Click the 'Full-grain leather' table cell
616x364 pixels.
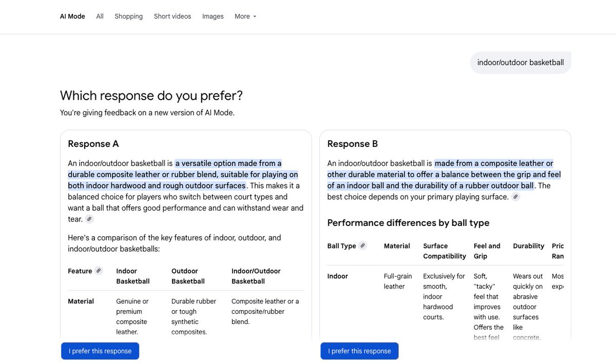[x=397, y=281]
